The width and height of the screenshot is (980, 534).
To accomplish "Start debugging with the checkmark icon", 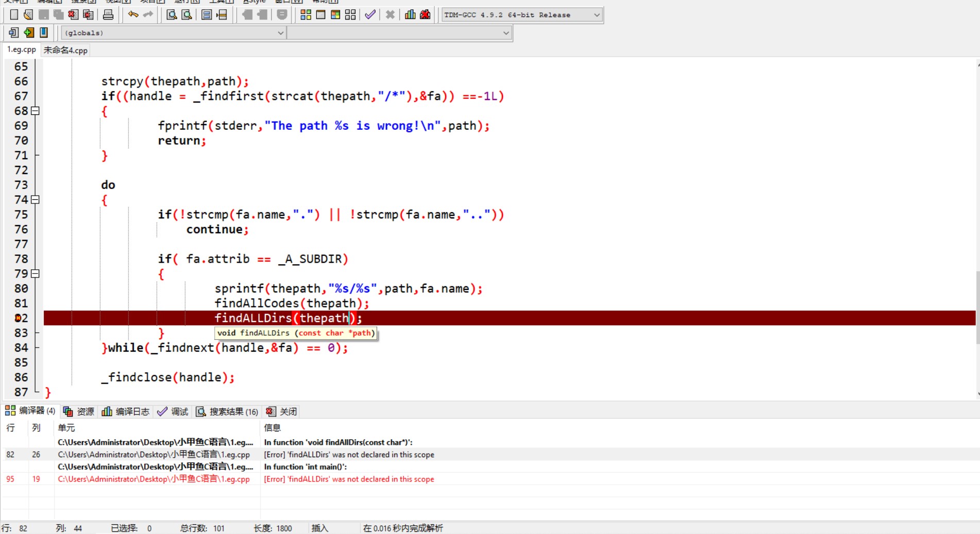I will pos(369,15).
